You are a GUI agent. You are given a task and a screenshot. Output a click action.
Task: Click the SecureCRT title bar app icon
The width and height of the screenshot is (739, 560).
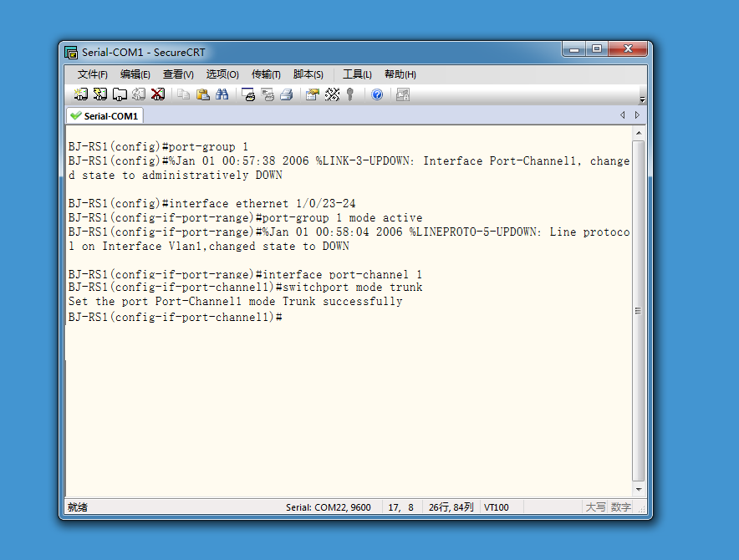point(71,53)
